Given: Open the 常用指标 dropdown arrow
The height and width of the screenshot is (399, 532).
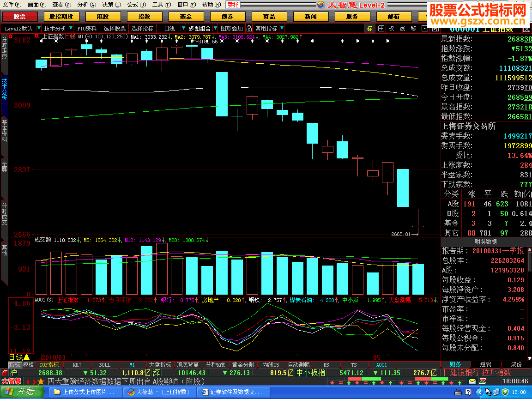Looking at the screenshot, I should pos(282,28).
